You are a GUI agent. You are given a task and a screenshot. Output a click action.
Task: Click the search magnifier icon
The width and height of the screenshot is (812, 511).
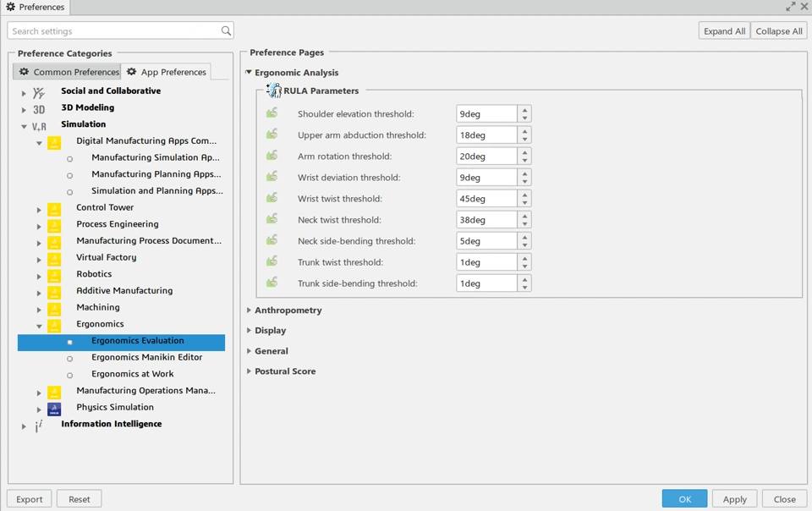226,31
